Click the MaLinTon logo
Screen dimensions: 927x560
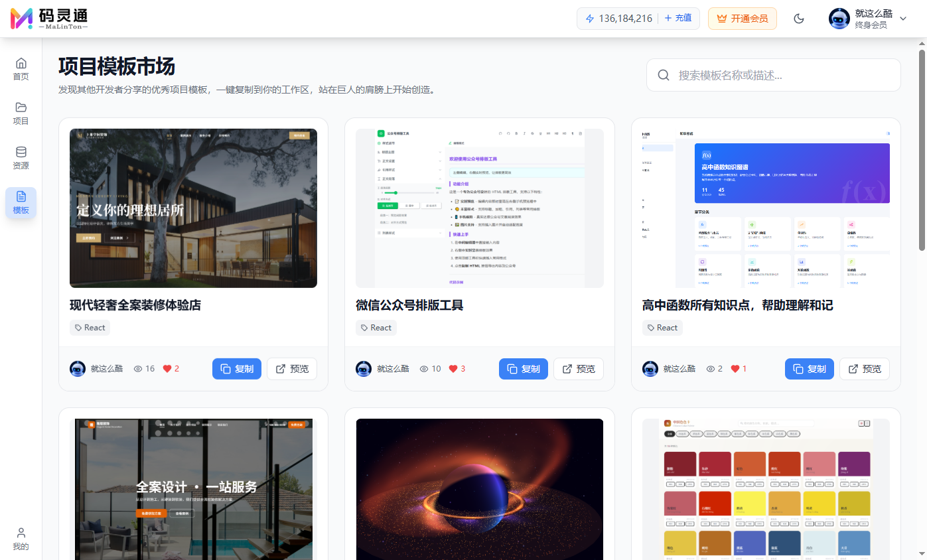[49, 19]
